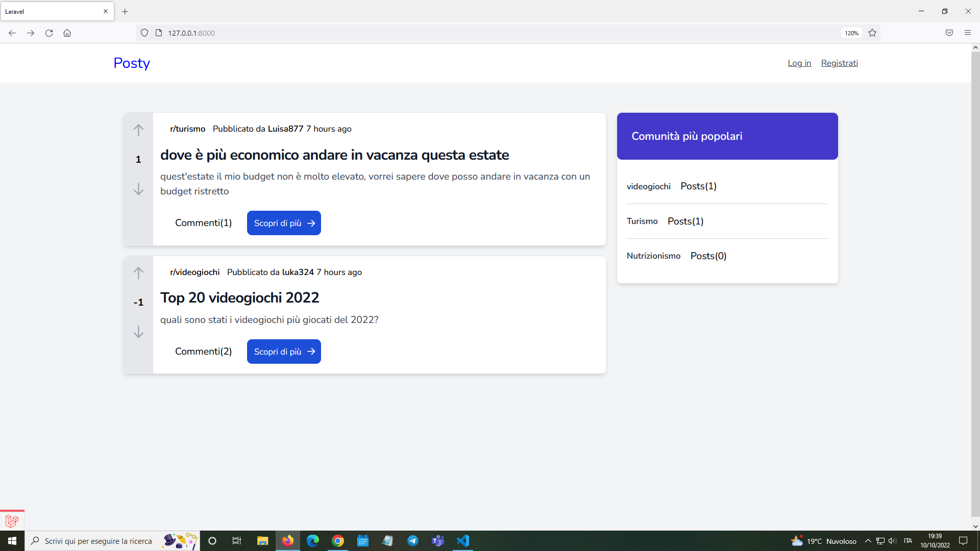Navigate back using the browser arrow
This screenshot has width=980, height=551.
coord(12,33)
